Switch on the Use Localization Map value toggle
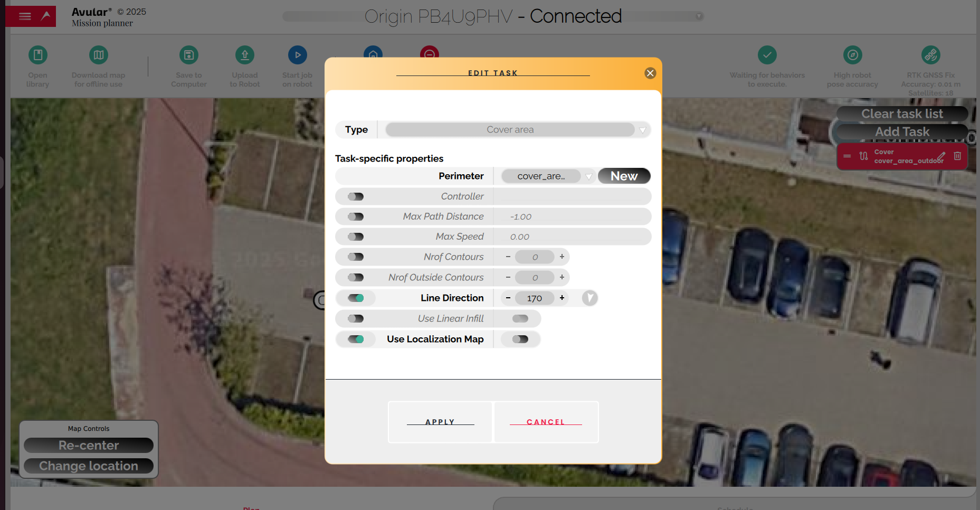This screenshot has height=510, width=980. [520, 339]
